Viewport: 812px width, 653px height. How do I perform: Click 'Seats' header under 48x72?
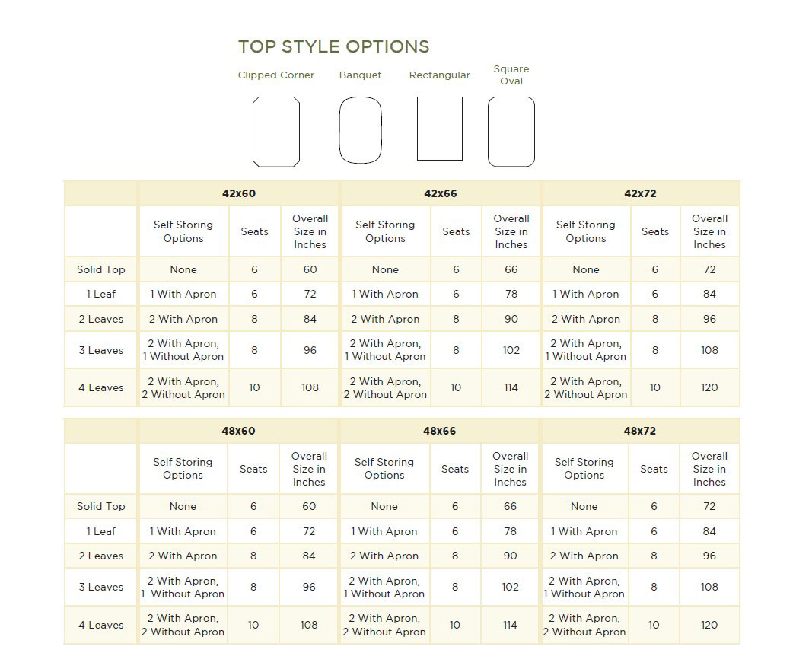coord(654,469)
